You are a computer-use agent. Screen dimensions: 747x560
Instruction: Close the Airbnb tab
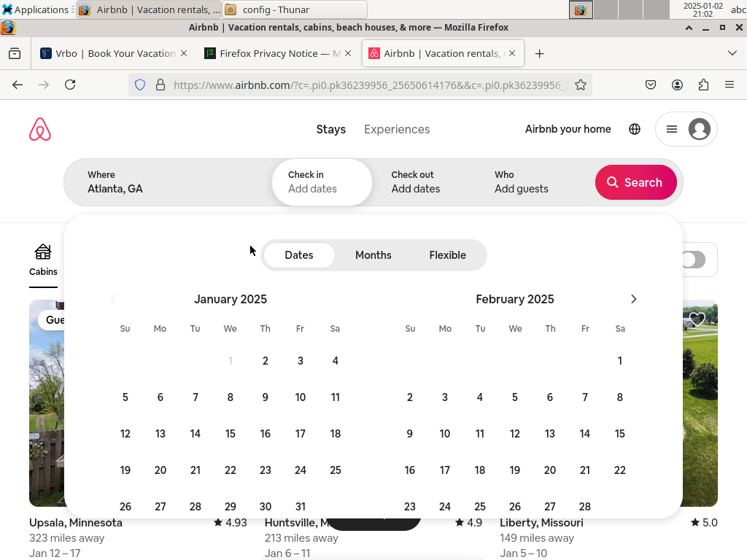[511, 53]
